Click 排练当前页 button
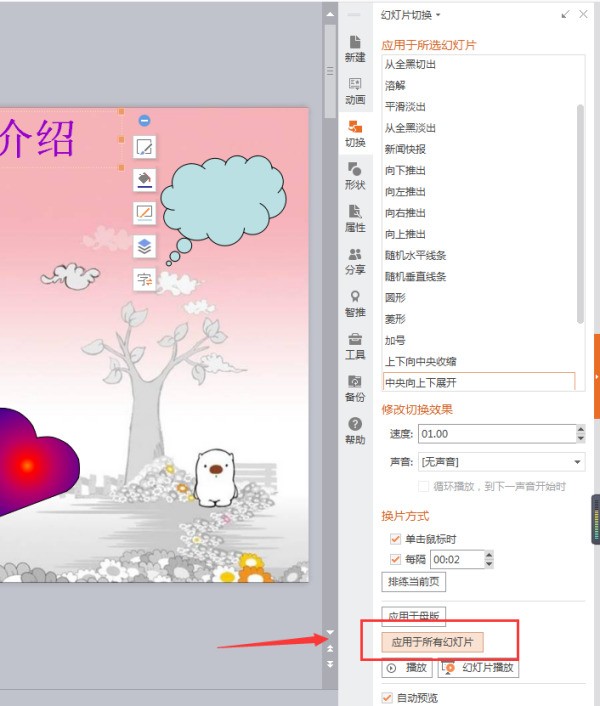The height and width of the screenshot is (706, 600). (414, 582)
